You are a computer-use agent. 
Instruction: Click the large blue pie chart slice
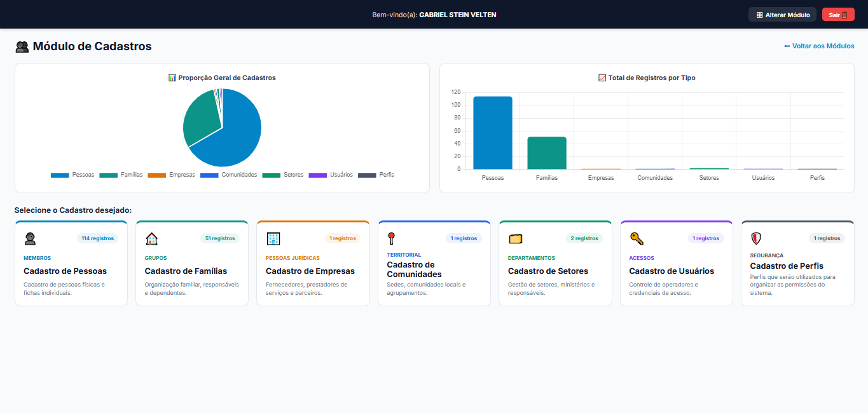[238, 130]
